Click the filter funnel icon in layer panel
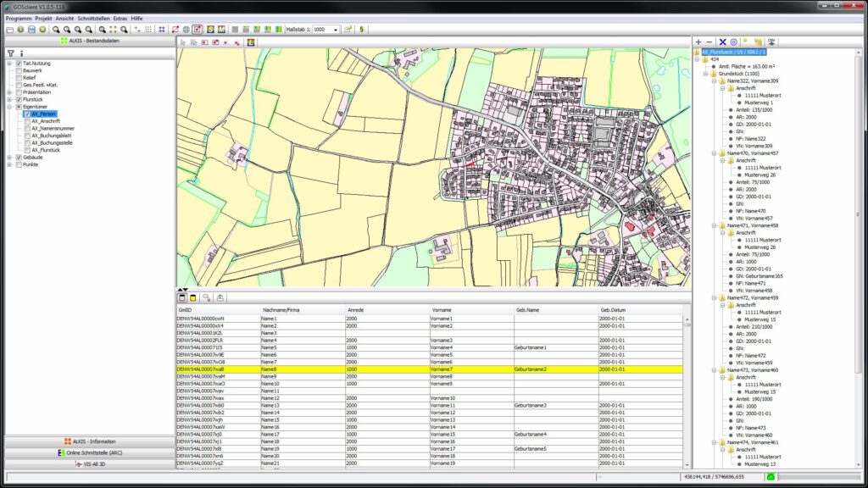 pyautogui.click(x=11, y=53)
